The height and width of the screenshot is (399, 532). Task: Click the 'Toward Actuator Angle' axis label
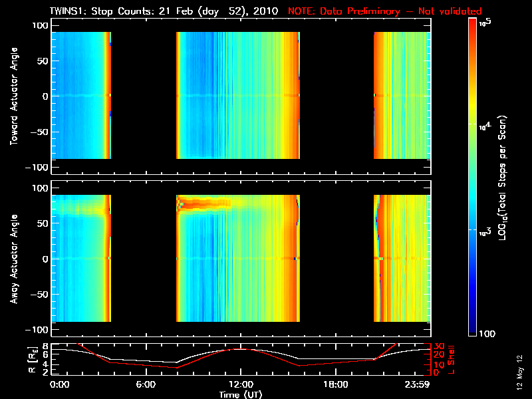(x=14, y=96)
